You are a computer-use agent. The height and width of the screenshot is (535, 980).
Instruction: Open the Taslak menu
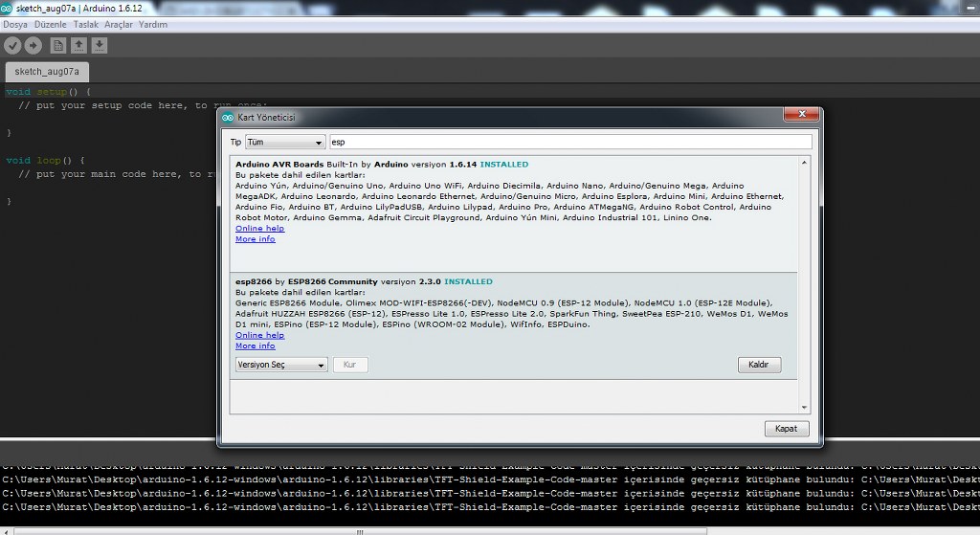[x=85, y=24]
